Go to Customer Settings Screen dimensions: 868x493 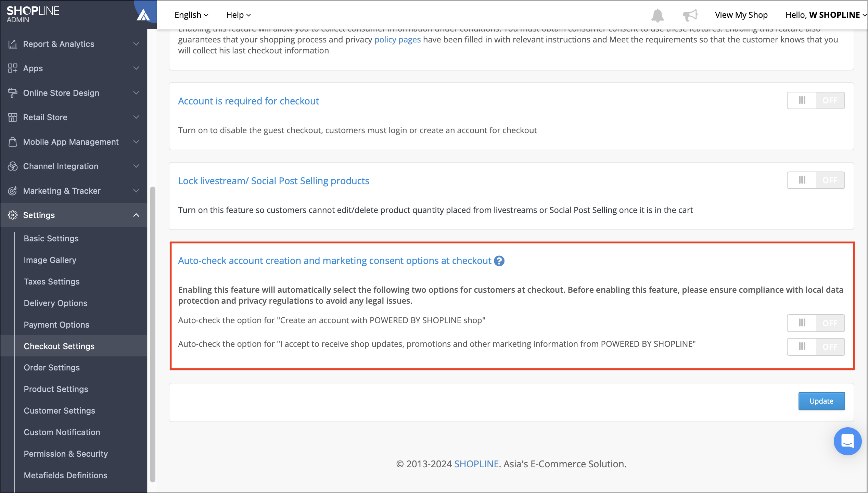pos(60,410)
